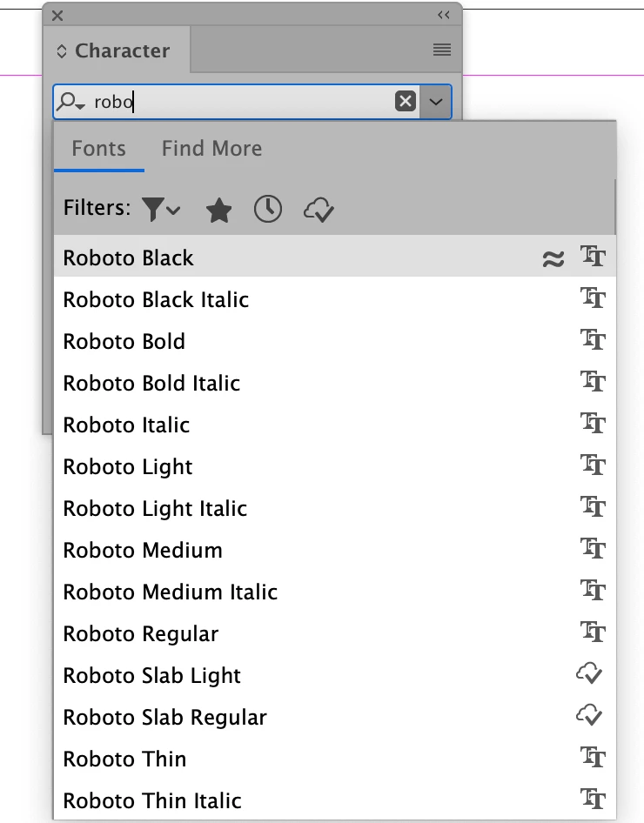Pick the Roboto Italic font
This screenshot has width=644, height=823.
point(335,425)
